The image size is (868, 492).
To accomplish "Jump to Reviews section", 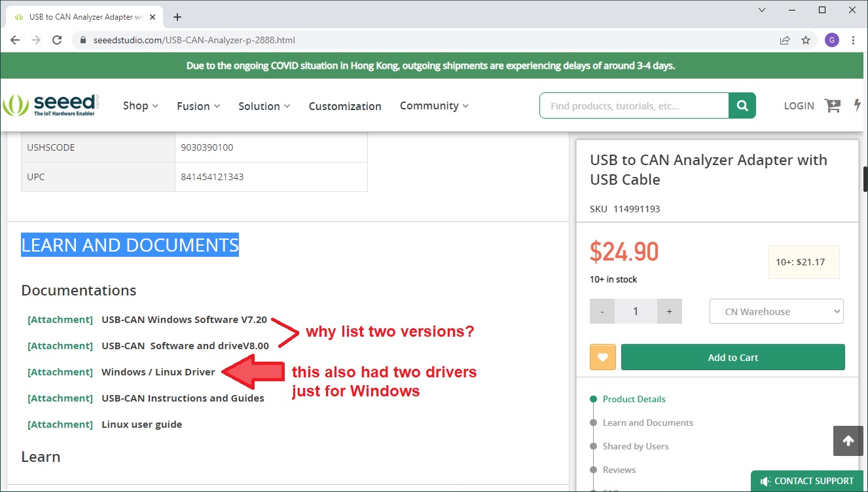I will coord(619,470).
